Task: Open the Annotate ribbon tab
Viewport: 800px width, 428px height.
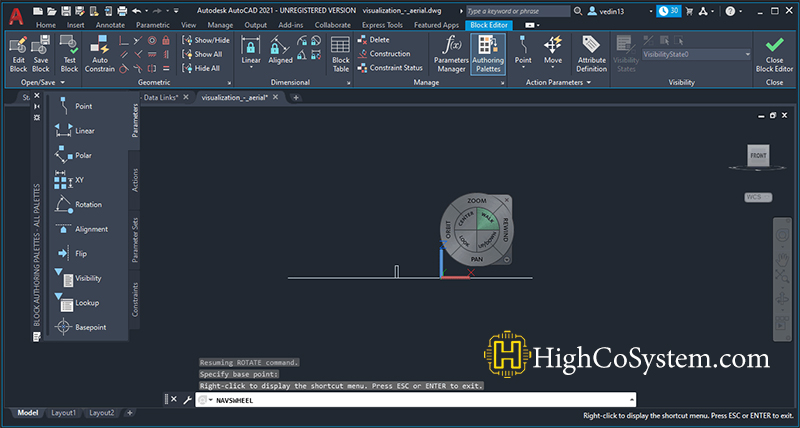Action: coord(110,24)
